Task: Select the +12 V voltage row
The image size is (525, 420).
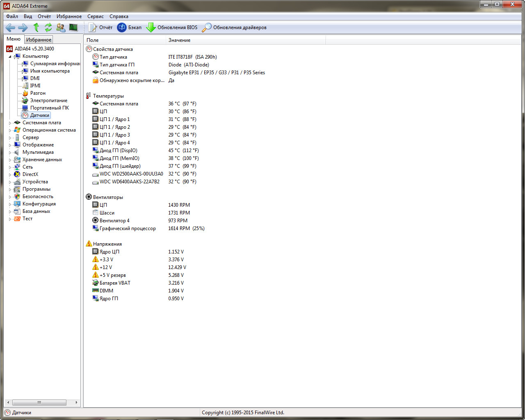Action: tap(139, 267)
